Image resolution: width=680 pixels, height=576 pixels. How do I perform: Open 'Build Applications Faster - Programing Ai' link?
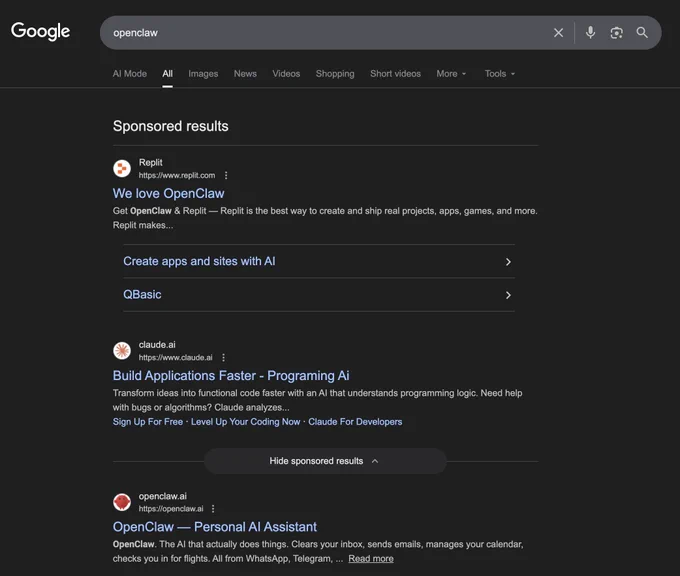click(x=231, y=376)
